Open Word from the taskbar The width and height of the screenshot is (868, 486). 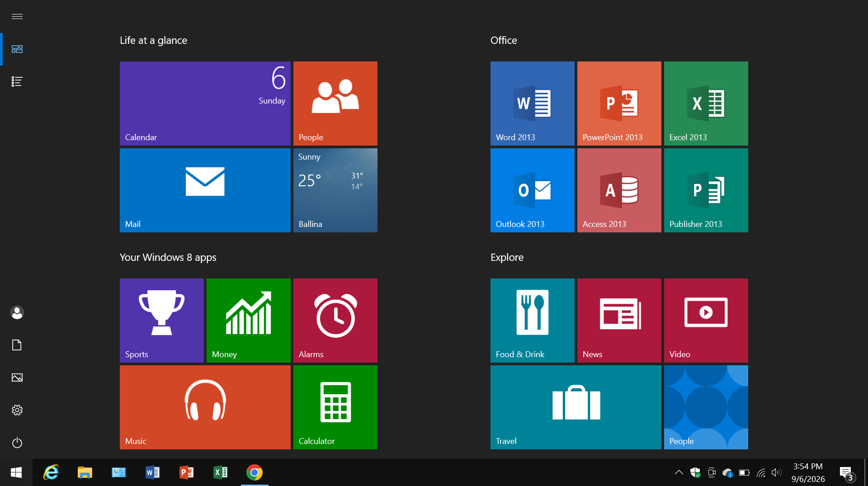point(153,472)
